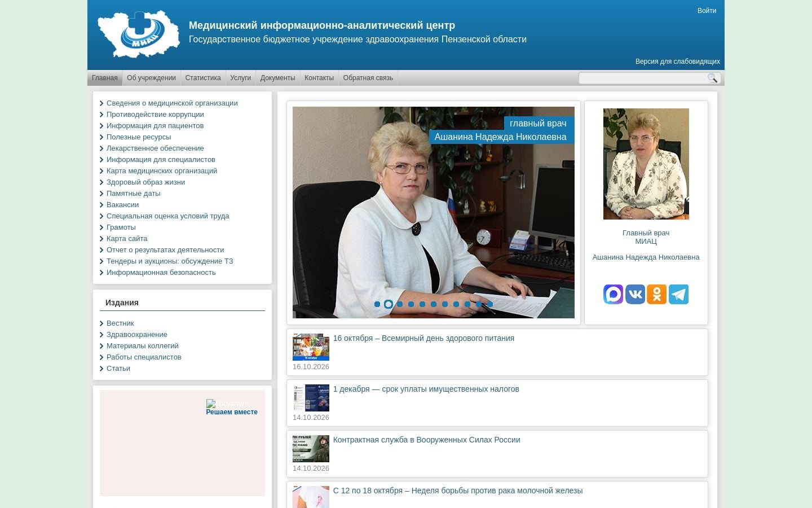This screenshot has height=508, width=812.
Task: Open the Odnoklassniki social icon
Action: tap(657, 294)
